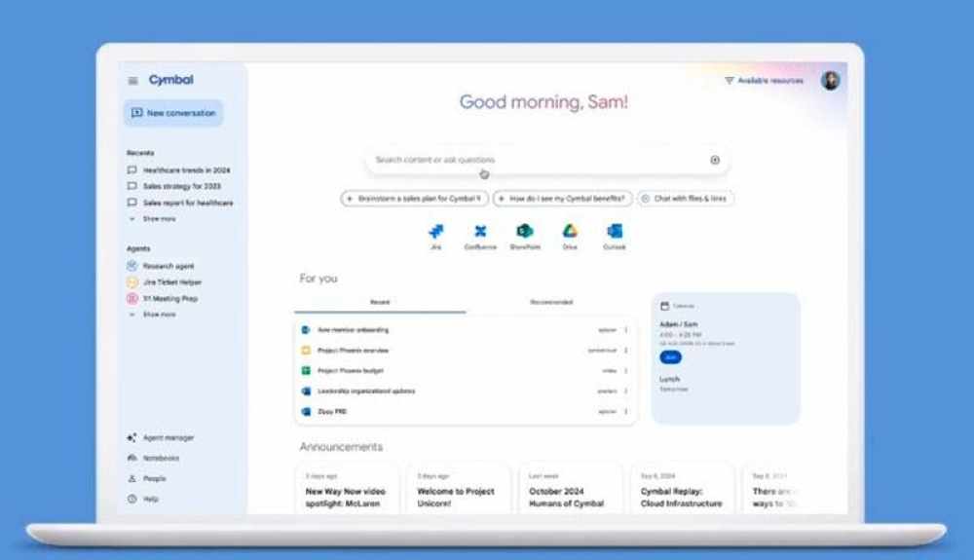974x560 pixels.
Task: Open New member onboarding document
Action: (x=353, y=330)
